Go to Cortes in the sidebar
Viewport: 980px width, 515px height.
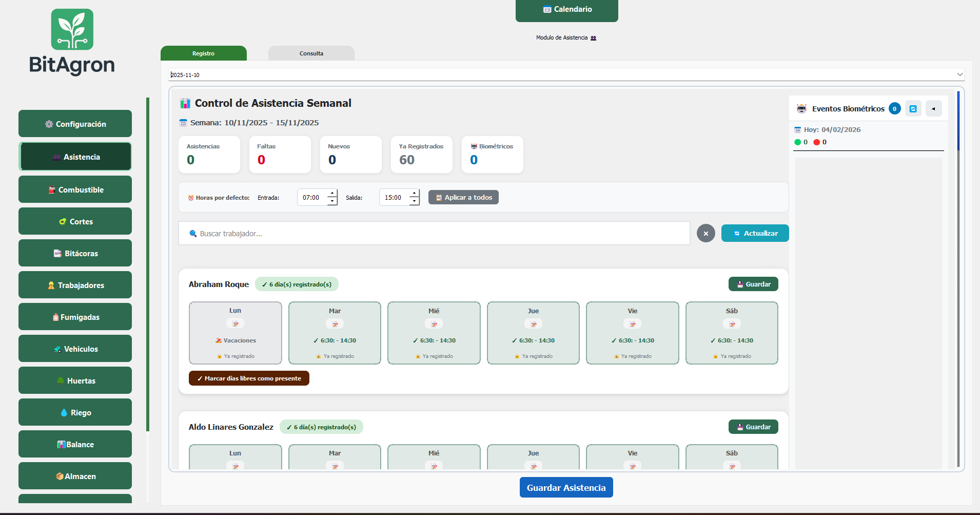click(x=75, y=221)
